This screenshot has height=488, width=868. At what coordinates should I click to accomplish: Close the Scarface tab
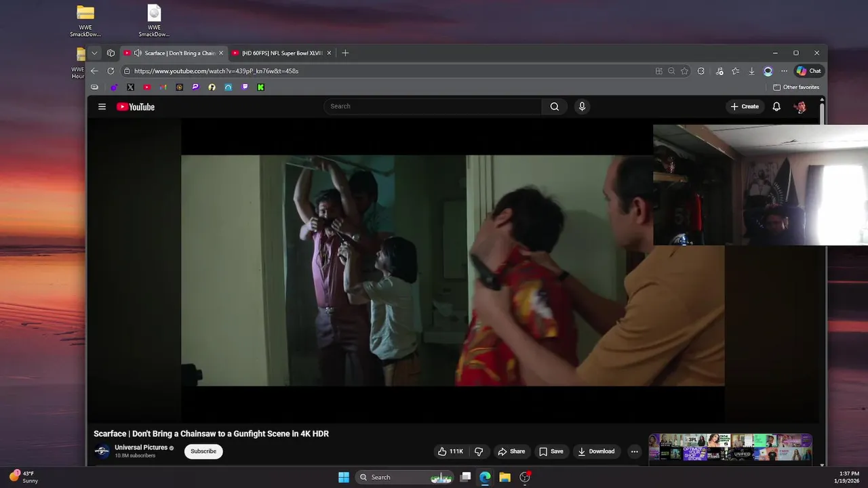[220, 53]
